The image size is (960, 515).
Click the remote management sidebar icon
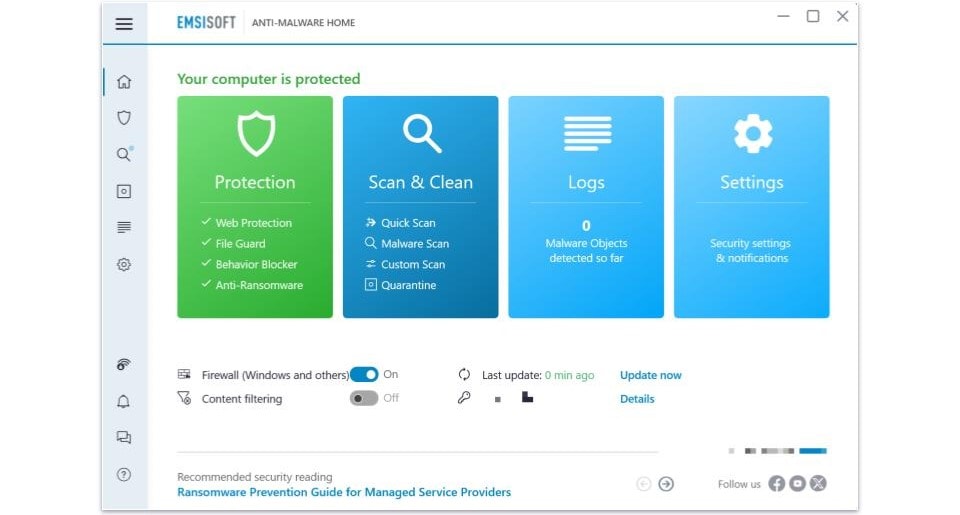point(124,364)
